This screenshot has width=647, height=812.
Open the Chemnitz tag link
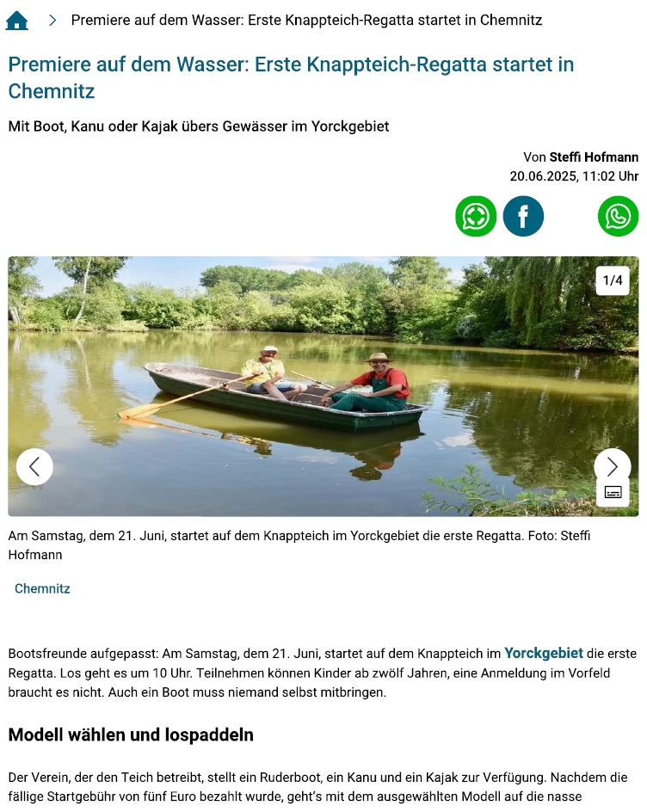click(x=42, y=588)
